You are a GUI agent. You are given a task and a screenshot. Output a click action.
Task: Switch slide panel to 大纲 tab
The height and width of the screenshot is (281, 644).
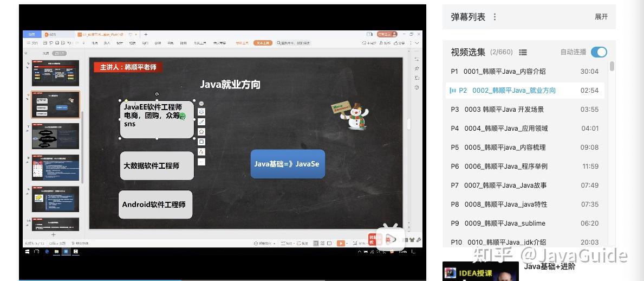coord(45,54)
